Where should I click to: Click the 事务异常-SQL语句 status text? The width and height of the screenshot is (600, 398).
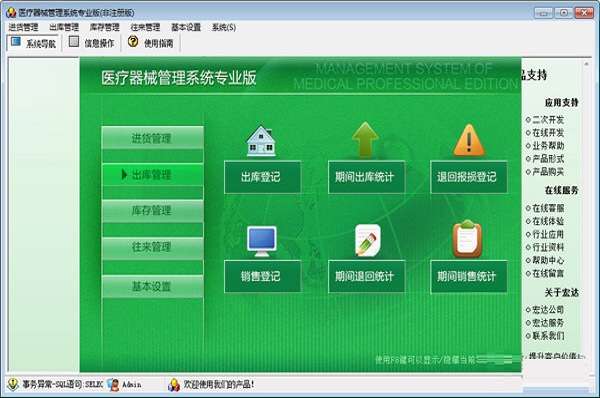63,384
